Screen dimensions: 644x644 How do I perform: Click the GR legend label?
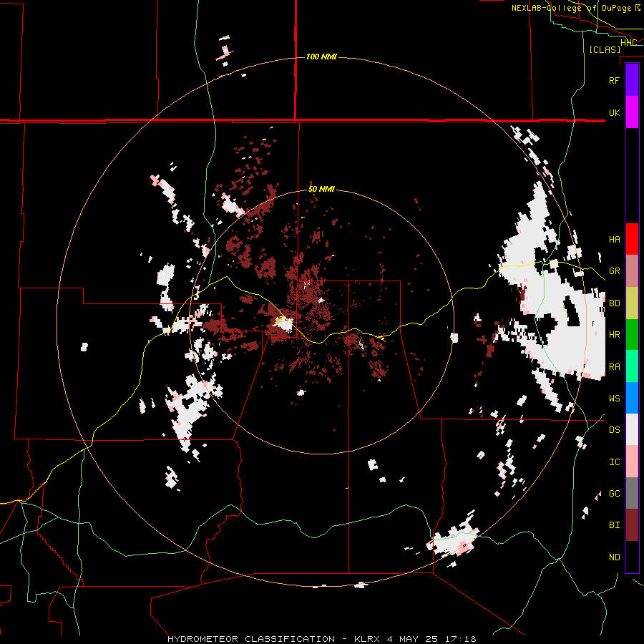[x=614, y=271]
